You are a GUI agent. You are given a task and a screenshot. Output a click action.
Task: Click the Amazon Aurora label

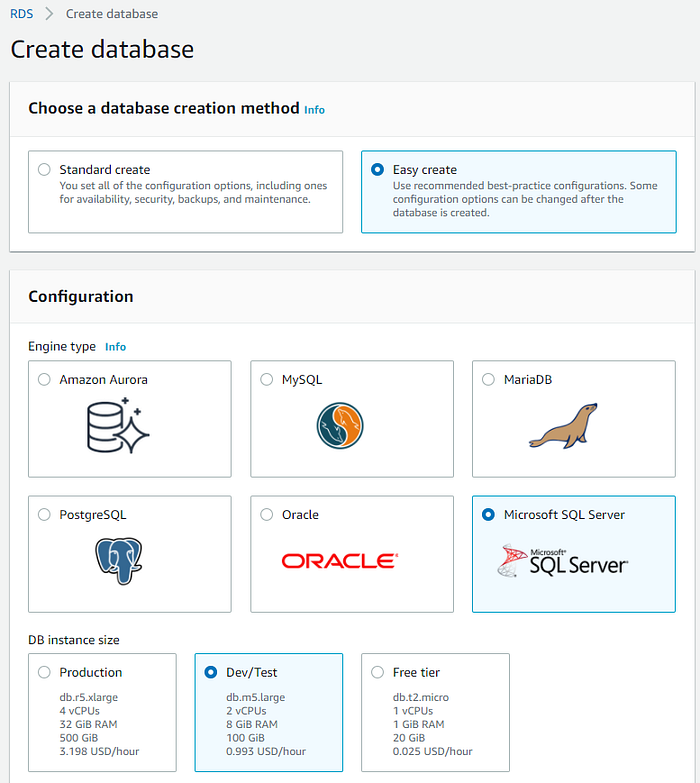(x=103, y=380)
